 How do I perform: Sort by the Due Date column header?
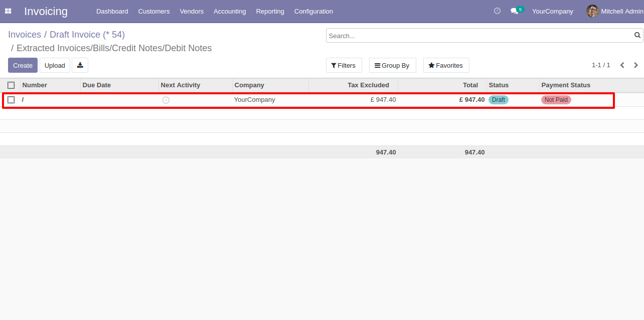pos(119,85)
